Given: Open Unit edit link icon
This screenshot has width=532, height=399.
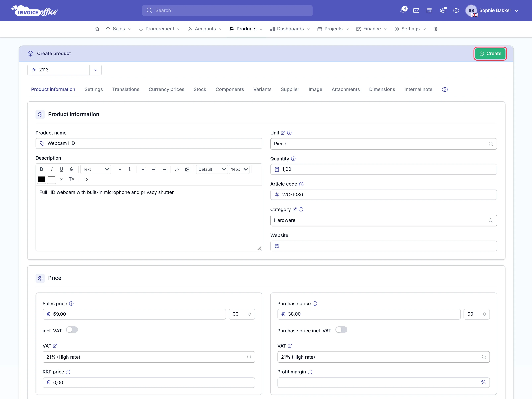Looking at the screenshot, I should [283, 133].
